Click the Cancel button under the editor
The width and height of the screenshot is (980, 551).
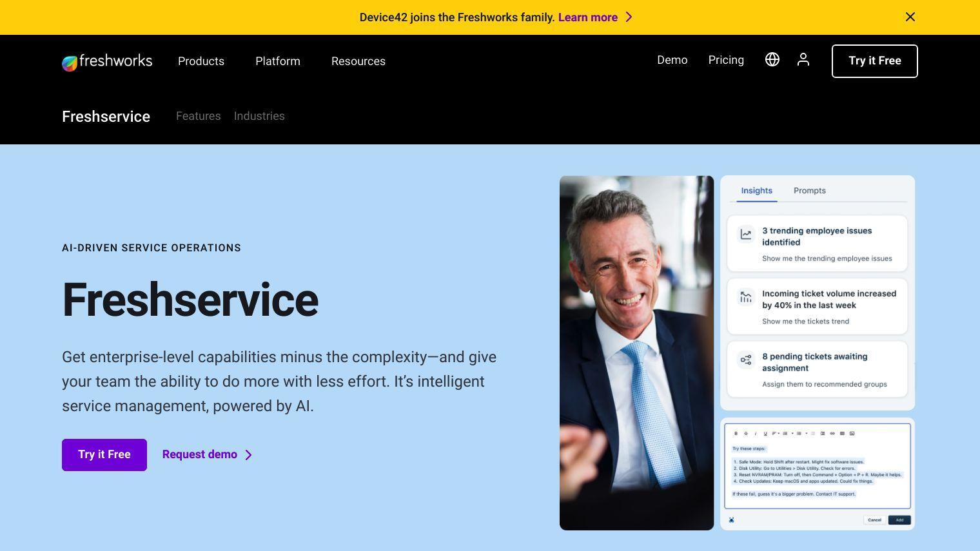(x=874, y=520)
